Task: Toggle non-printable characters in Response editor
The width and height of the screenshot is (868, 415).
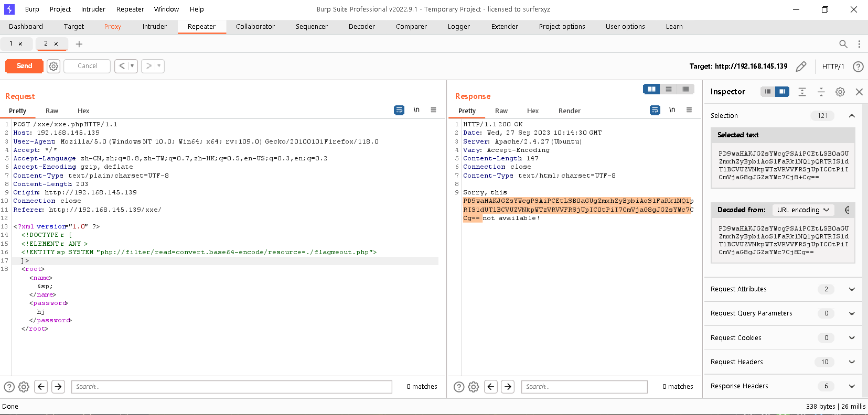Action: (672, 110)
